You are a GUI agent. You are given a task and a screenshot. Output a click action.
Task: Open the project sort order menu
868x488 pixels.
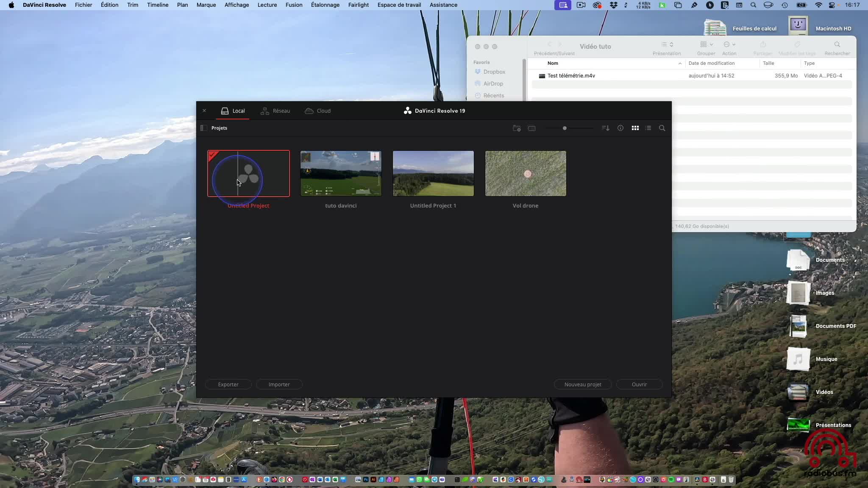pos(605,128)
